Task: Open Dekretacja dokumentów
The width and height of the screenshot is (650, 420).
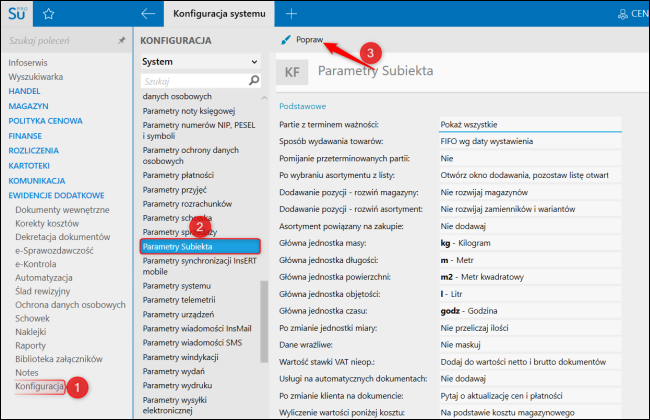Action: (x=63, y=237)
